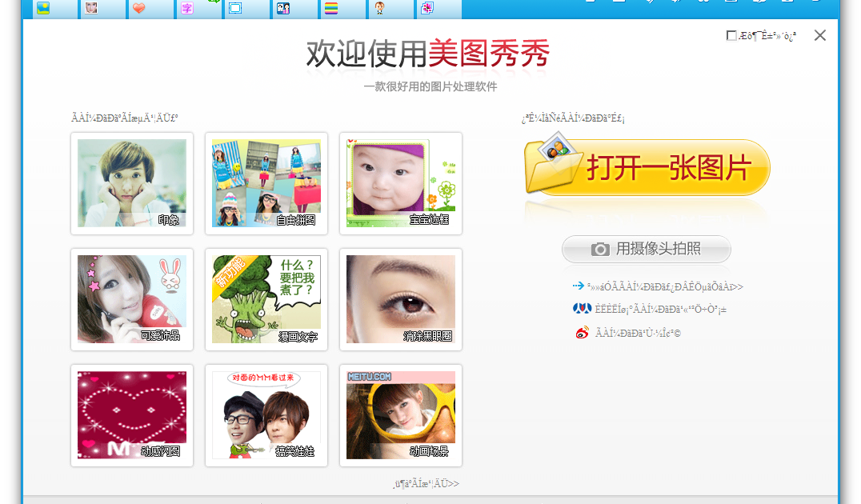861x504 pixels.
Task: Click the link ending with >> below the thumbnail grid
Action: [x=426, y=484]
